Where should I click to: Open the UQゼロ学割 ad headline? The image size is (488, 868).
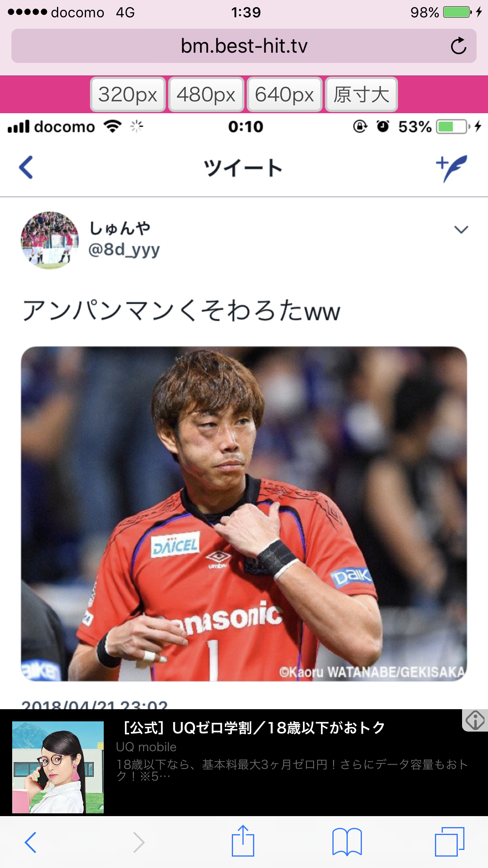tap(253, 728)
